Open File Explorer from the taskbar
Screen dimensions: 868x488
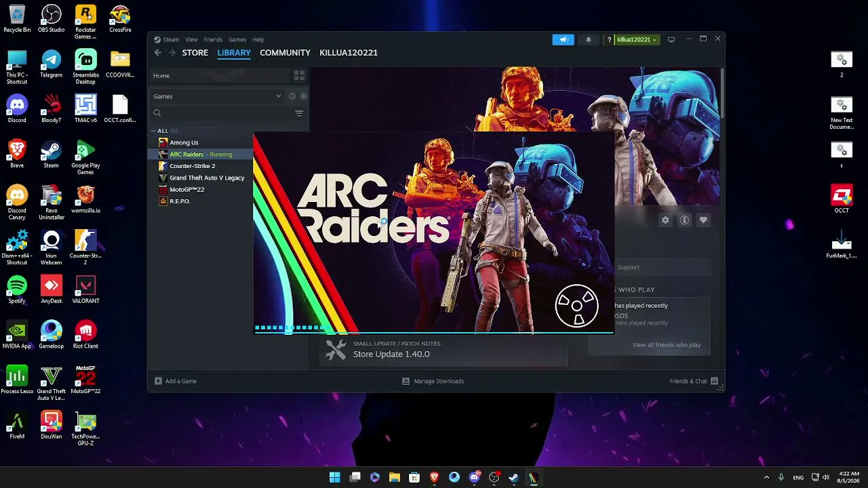pyautogui.click(x=395, y=477)
